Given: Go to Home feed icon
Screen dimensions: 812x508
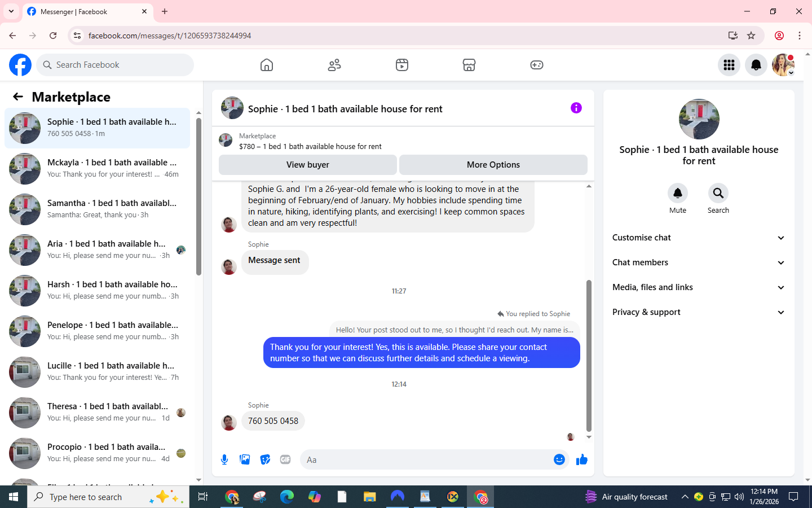Looking at the screenshot, I should pos(267,65).
